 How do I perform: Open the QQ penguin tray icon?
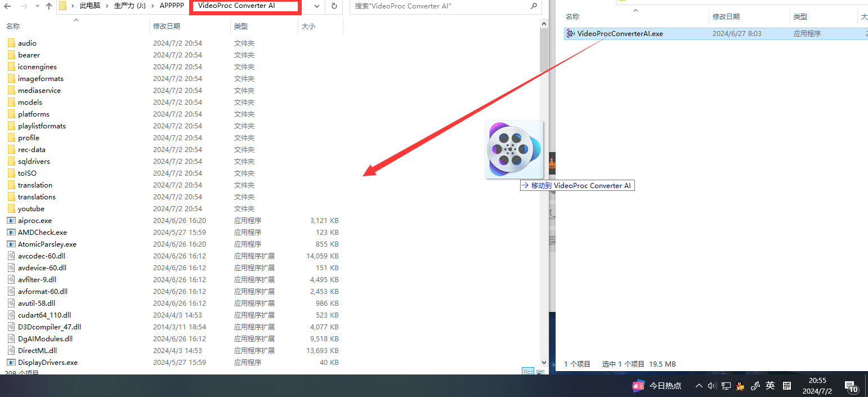point(740,386)
